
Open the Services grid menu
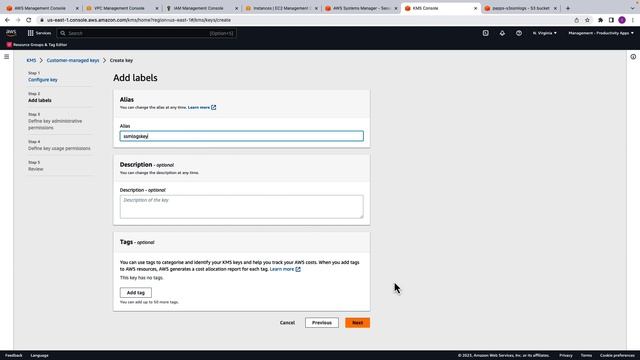click(39, 33)
